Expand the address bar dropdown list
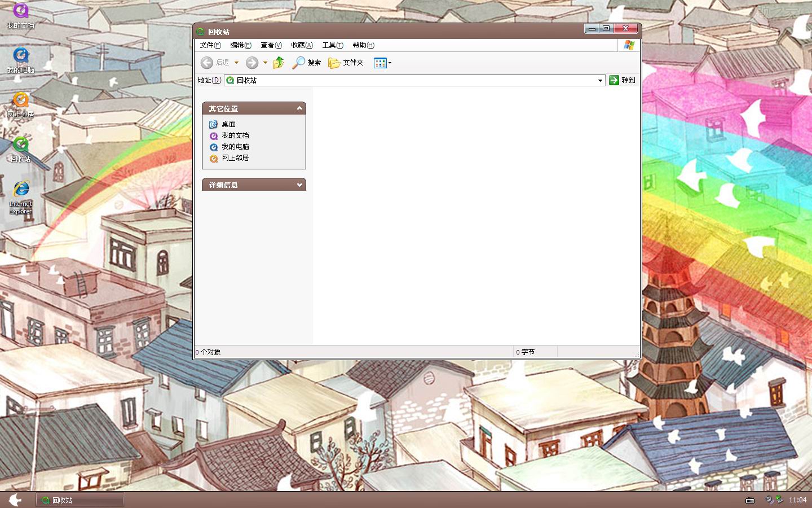 [x=600, y=80]
